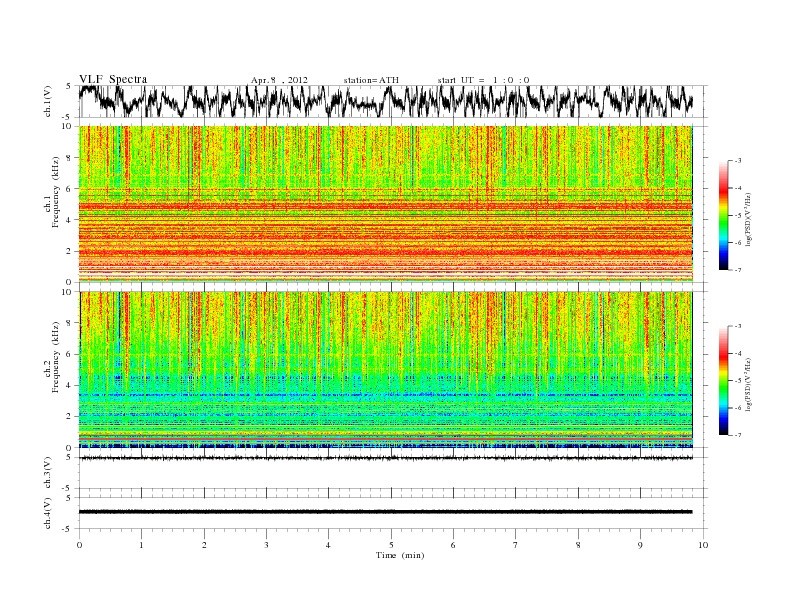Click the 'ch.4(V)' axis label
This screenshot has width=792, height=612.
(48, 513)
